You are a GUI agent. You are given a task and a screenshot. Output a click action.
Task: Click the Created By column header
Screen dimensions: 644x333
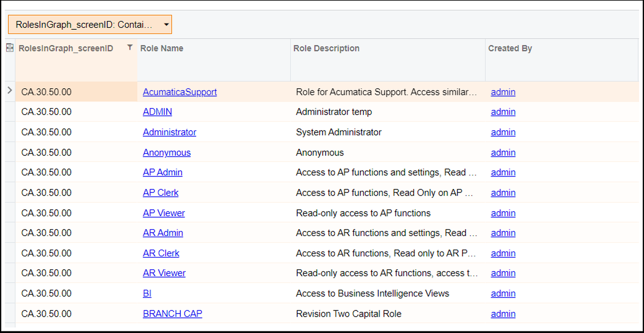tap(510, 48)
